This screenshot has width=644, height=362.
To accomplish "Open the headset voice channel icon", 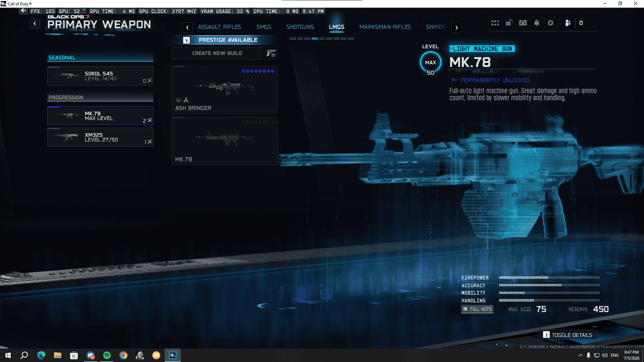I will pyautogui.click(x=523, y=23).
